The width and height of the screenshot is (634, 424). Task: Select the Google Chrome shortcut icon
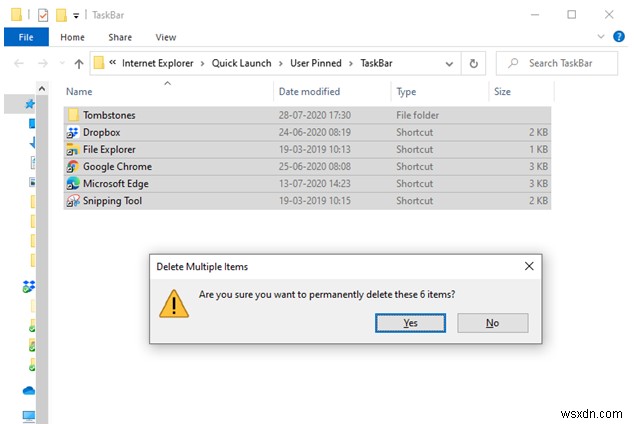point(73,167)
